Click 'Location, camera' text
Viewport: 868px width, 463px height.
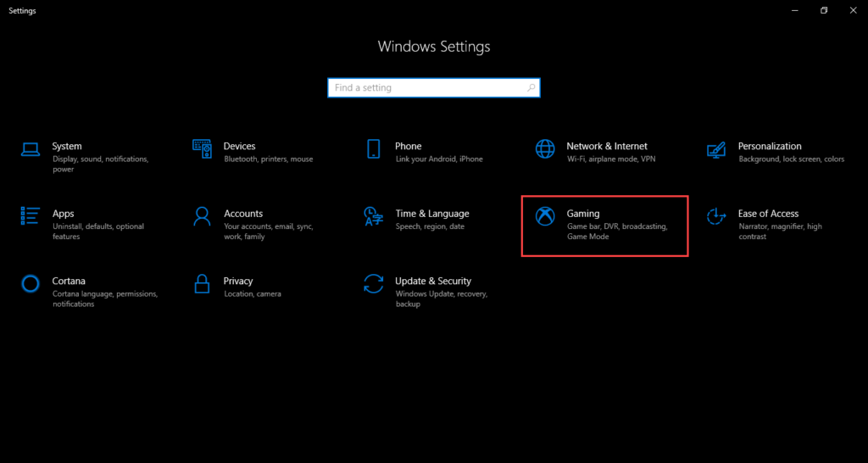(253, 294)
